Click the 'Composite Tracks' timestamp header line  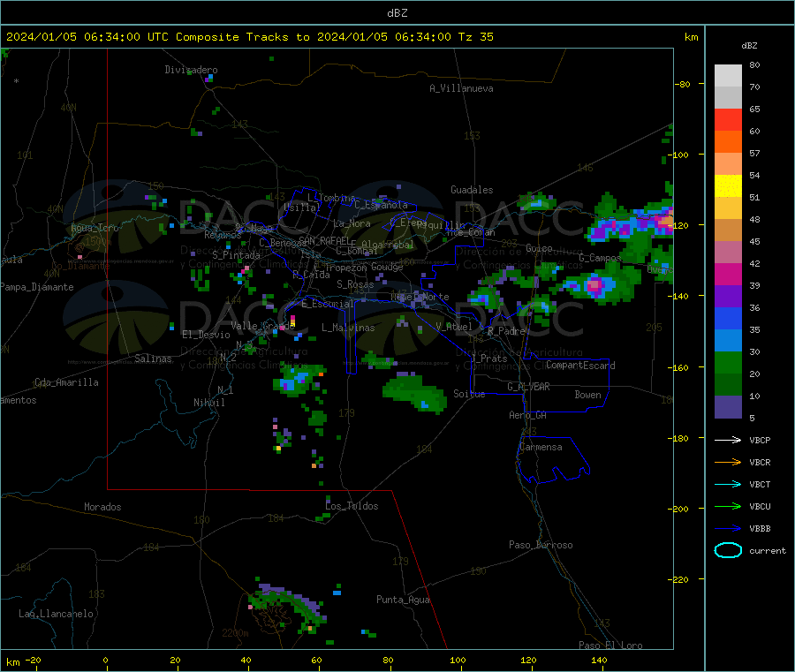250,37
